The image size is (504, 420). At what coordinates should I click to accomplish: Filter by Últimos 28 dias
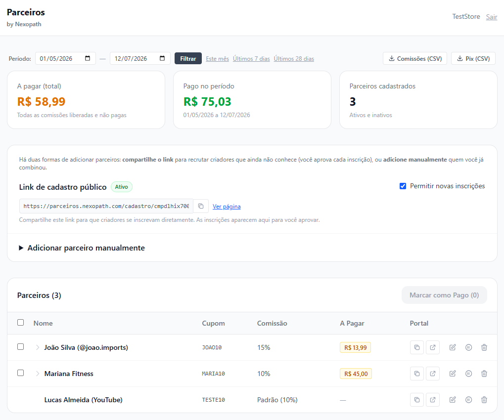tap(294, 59)
